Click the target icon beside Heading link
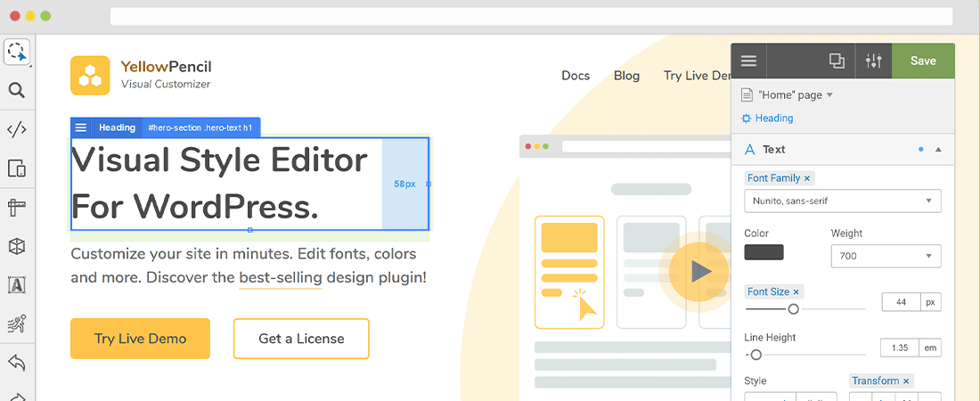This screenshot has width=980, height=401. 747,119
